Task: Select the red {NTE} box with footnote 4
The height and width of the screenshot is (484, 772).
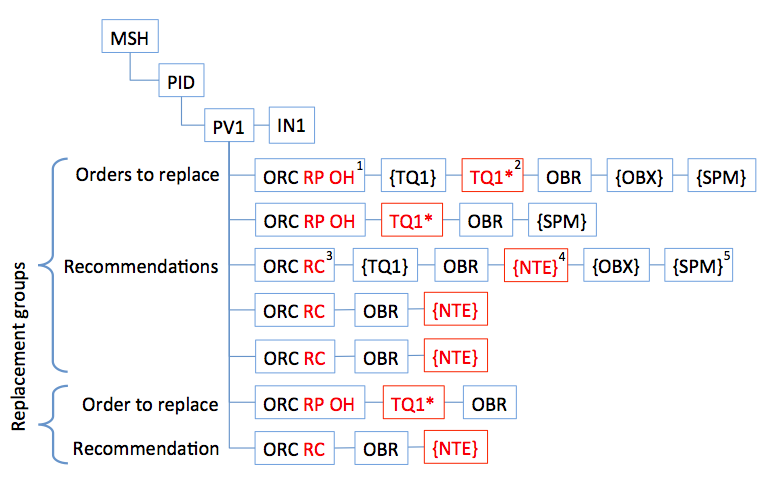Action: point(536,266)
